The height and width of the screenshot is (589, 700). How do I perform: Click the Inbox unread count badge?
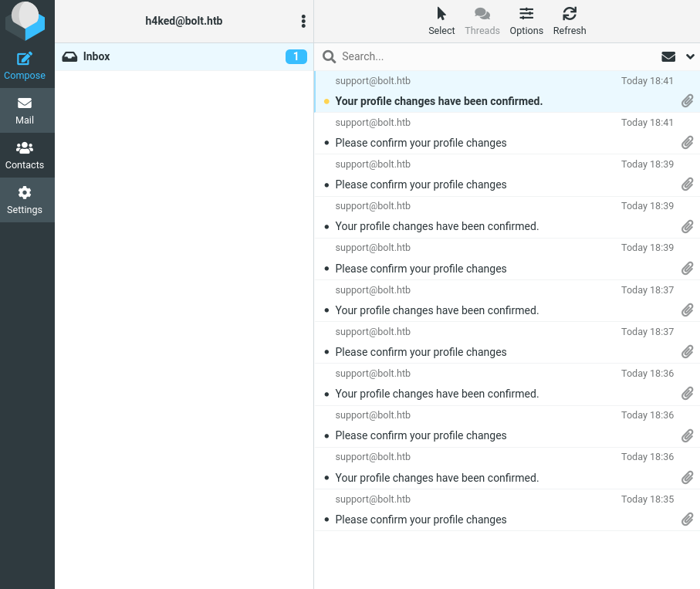pos(296,56)
